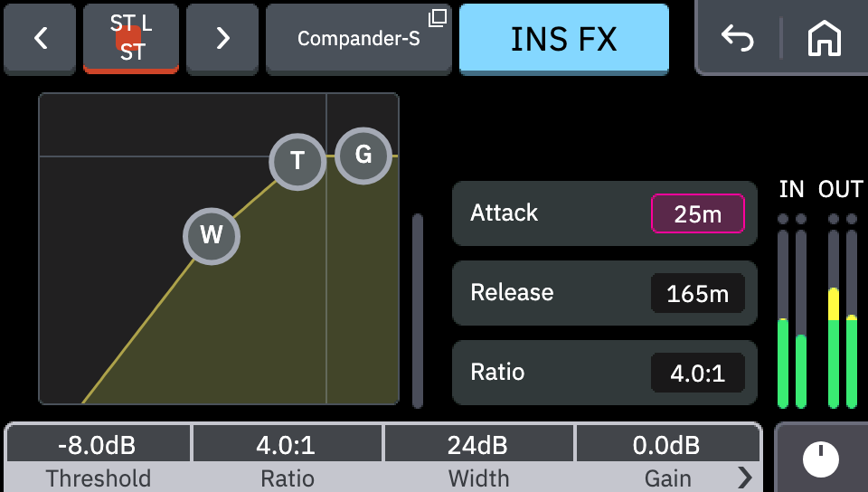Select the Gain 0.0dB parameter tab
The width and height of the screenshot is (868, 492).
[x=668, y=459]
